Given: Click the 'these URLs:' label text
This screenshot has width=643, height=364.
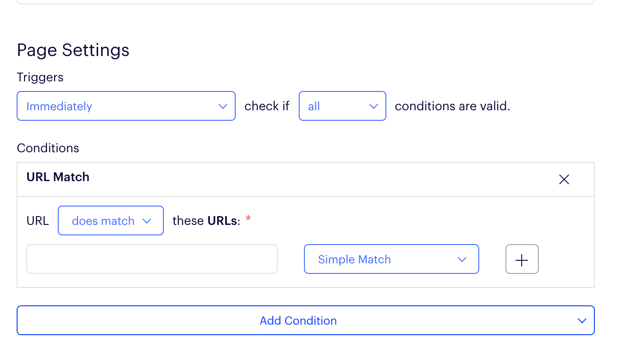Looking at the screenshot, I should click(206, 221).
